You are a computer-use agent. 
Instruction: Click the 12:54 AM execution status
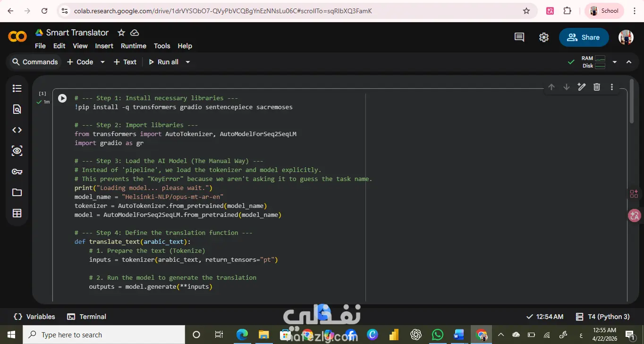tap(544, 317)
